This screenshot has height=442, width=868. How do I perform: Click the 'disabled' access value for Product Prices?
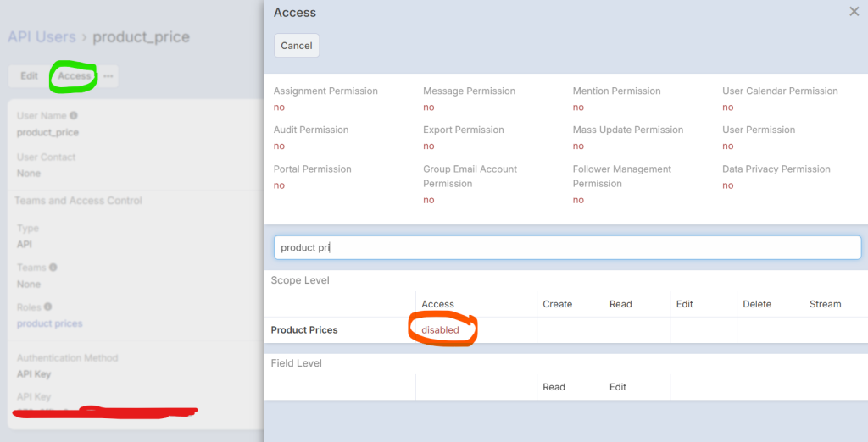coord(441,330)
